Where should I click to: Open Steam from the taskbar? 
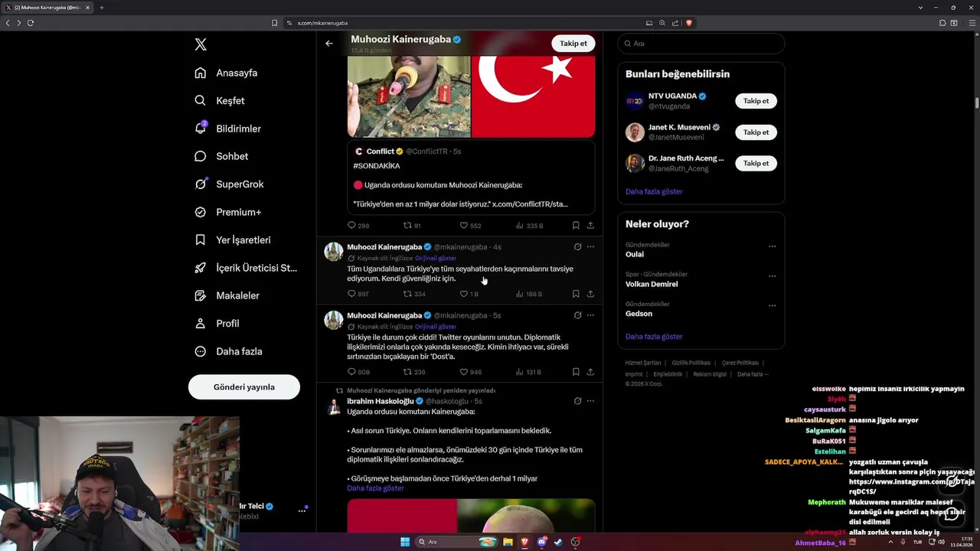(x=558, y=542)
